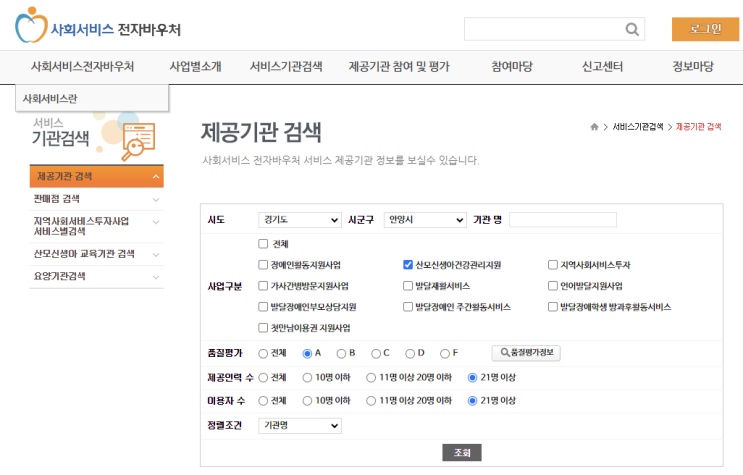Select 제공인력 수 10명 이하 radio
743x475 pixels.
pos(307,378)
